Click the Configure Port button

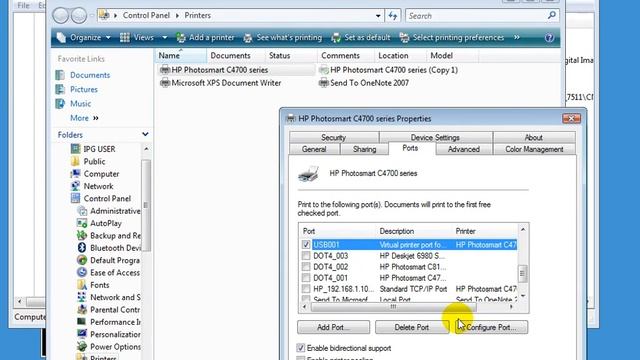(491, 327)
